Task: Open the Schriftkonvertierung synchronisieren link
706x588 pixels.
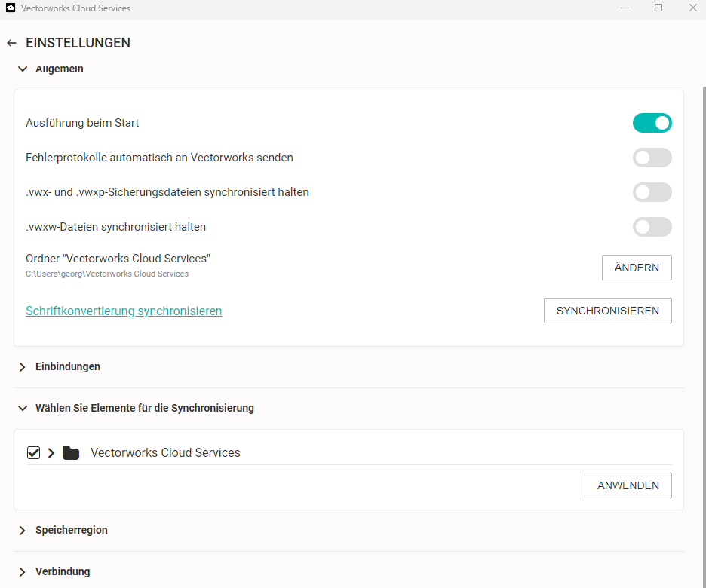Action: (x=124, y=311)
